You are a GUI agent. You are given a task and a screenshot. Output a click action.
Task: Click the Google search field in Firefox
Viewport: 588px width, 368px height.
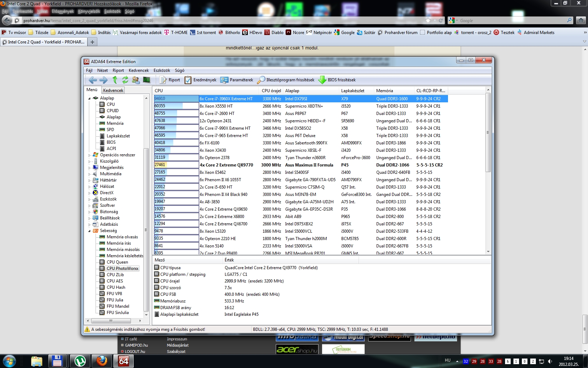[511, 21]
